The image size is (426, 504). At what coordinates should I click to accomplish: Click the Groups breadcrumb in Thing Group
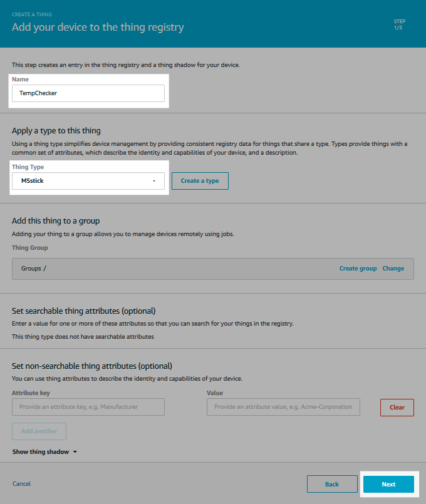pyautogui.click(x=29, y=268)
